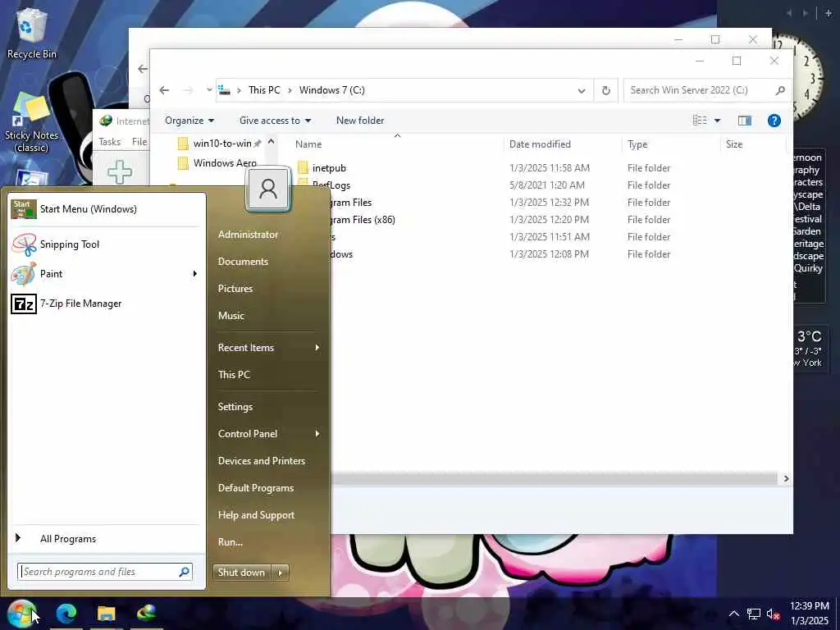The width and height of the screenshot is (840, 630).
Task: Open Internet Explorer taskbar icon
Action: pyautogui.click(x=146, y=614)
